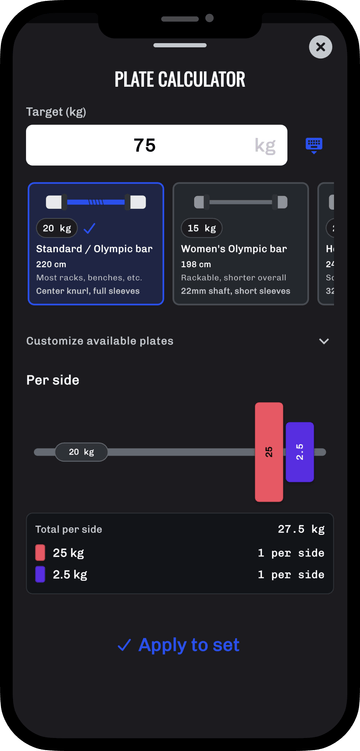Tap the red 25 plate on barbell
The height and width of the screenshot is (751, 360).
tap(269, 452)
